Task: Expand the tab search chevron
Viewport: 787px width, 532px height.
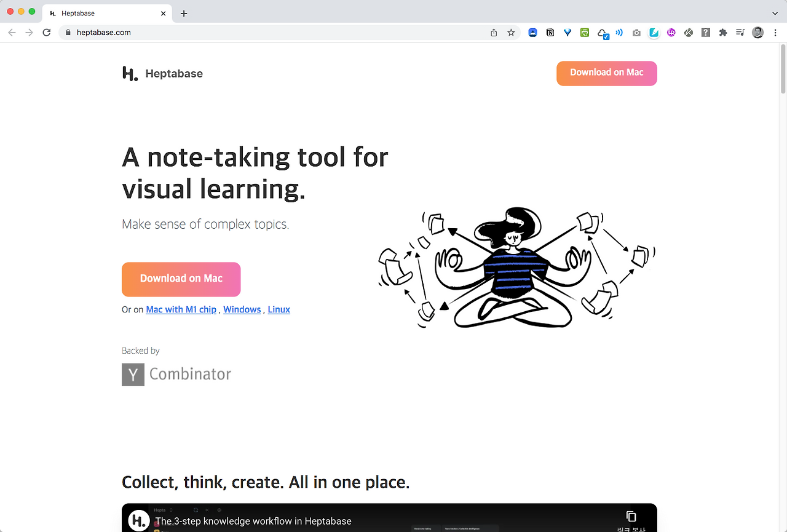Action: coord(775,13)
